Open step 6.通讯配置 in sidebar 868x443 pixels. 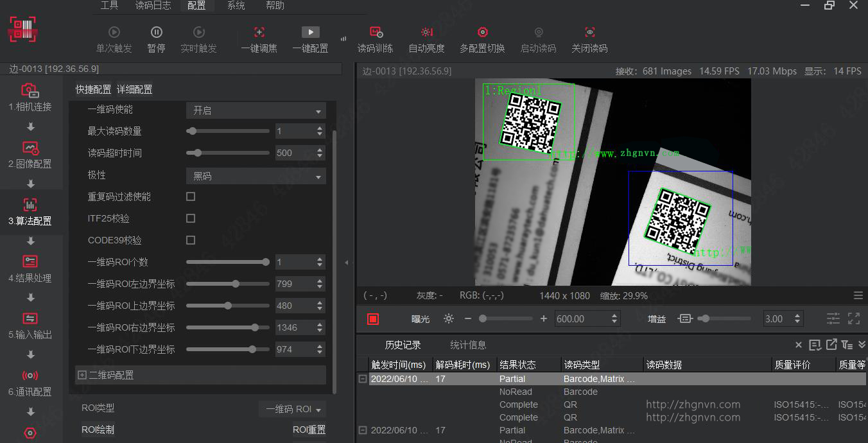point(30,383)
